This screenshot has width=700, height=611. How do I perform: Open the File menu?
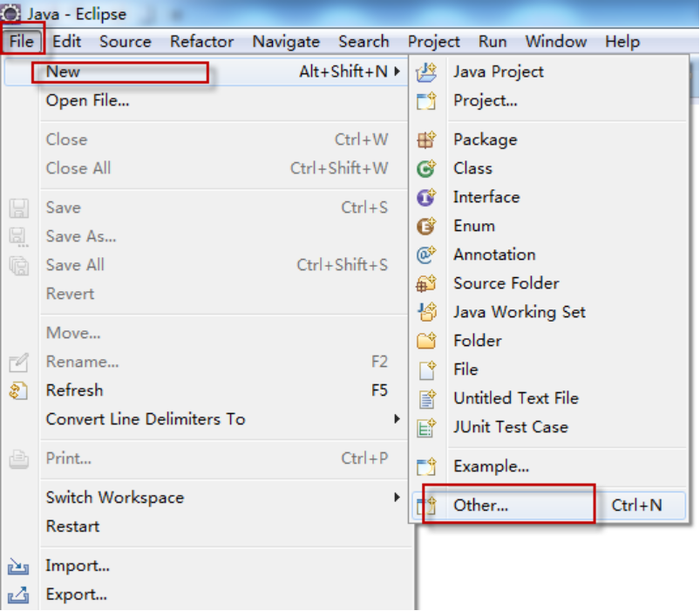click(x=22, y=42)
